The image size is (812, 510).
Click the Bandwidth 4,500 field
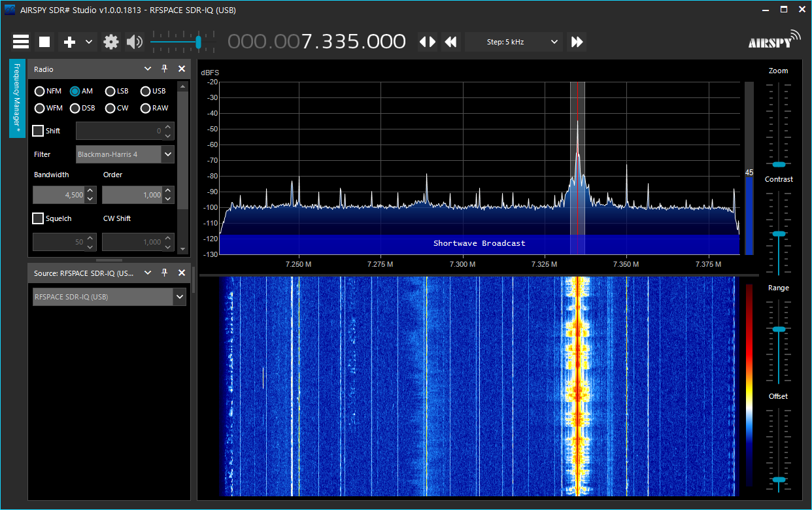[x=59, y=195]
